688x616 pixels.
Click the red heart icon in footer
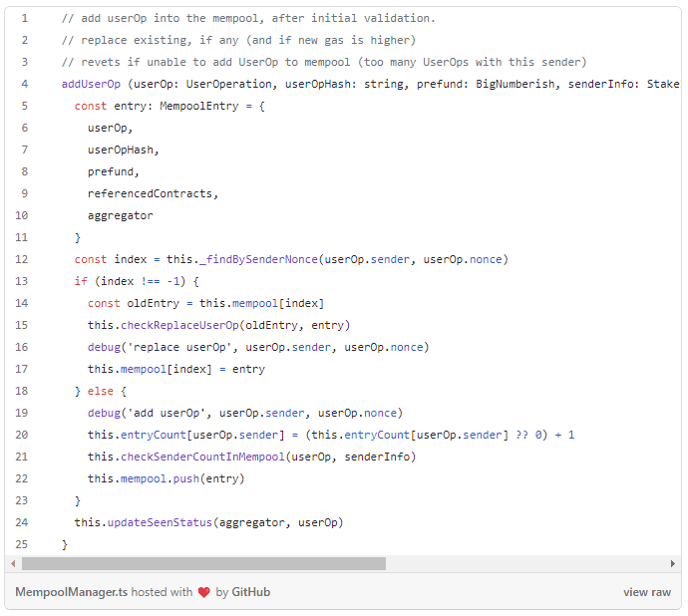click(204, 592)
